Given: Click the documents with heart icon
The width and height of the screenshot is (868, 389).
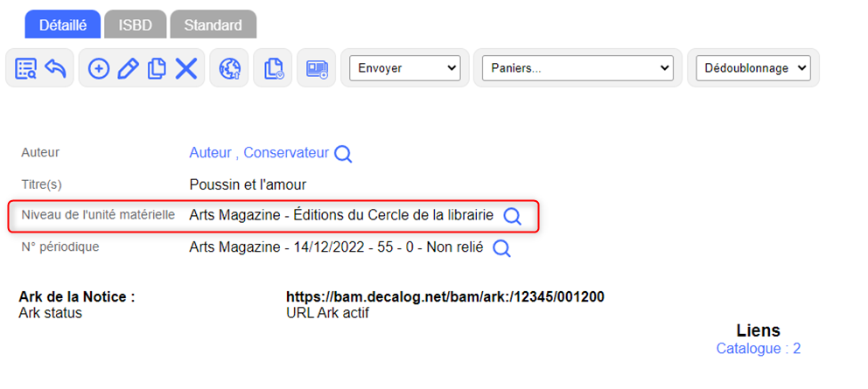Looking at the screenshot, I should [274, 68].
